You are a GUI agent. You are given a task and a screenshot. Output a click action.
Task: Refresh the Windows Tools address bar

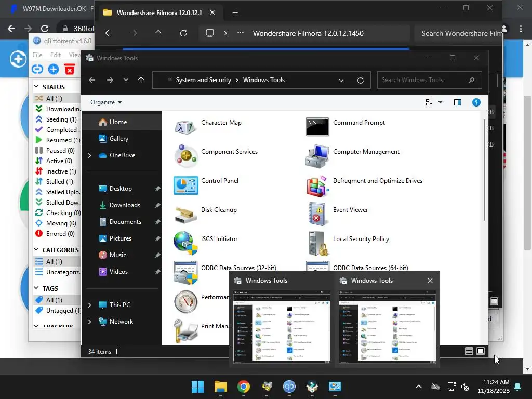click(361, 80)
